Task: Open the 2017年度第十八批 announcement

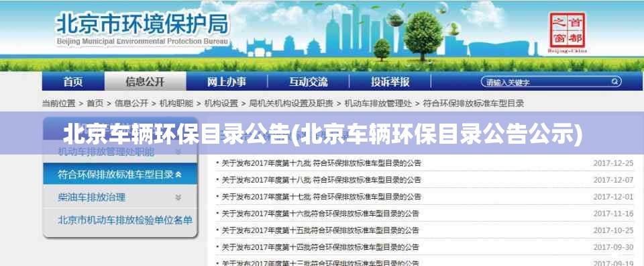Action: pos(321,179)
